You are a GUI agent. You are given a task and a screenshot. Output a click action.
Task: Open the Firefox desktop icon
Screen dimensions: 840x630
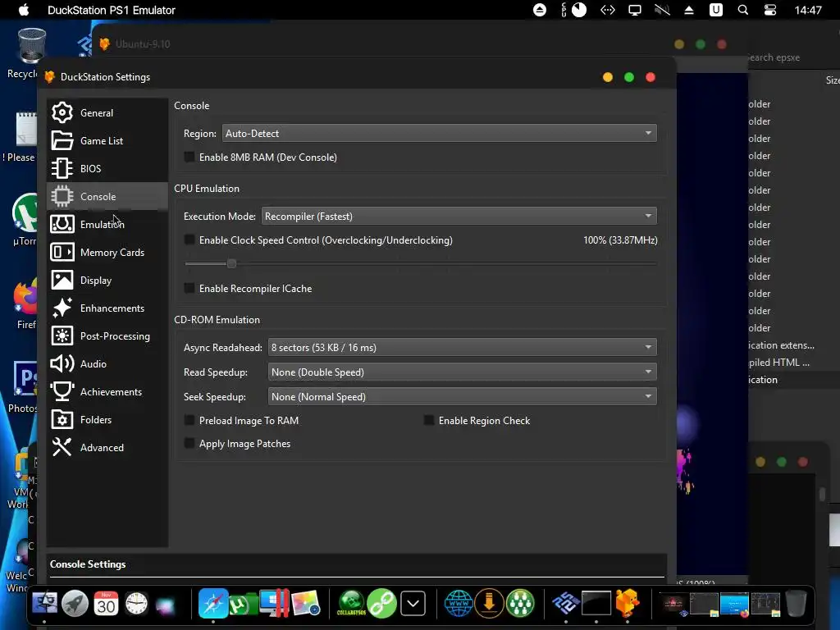tap(25, 305)
